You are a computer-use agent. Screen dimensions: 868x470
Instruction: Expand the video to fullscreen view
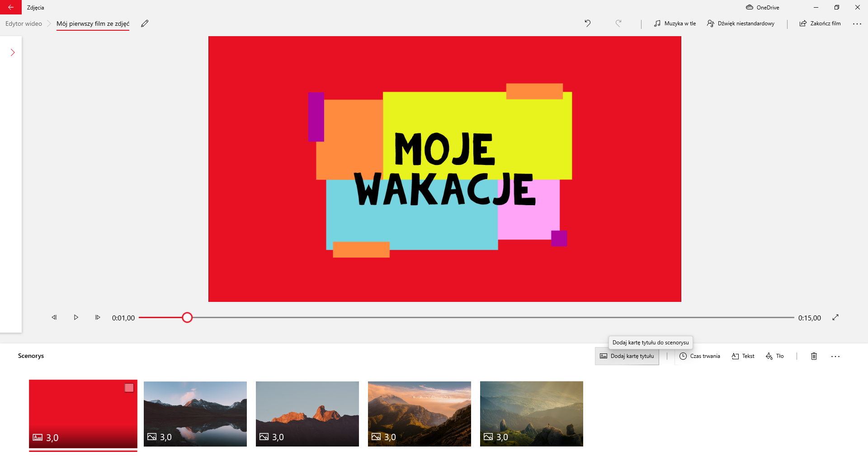[836, 317]
